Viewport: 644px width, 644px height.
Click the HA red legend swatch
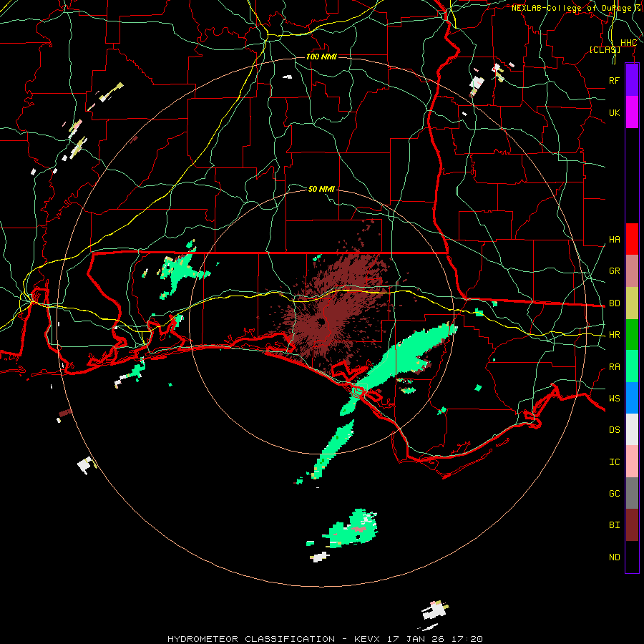(632, 239)
